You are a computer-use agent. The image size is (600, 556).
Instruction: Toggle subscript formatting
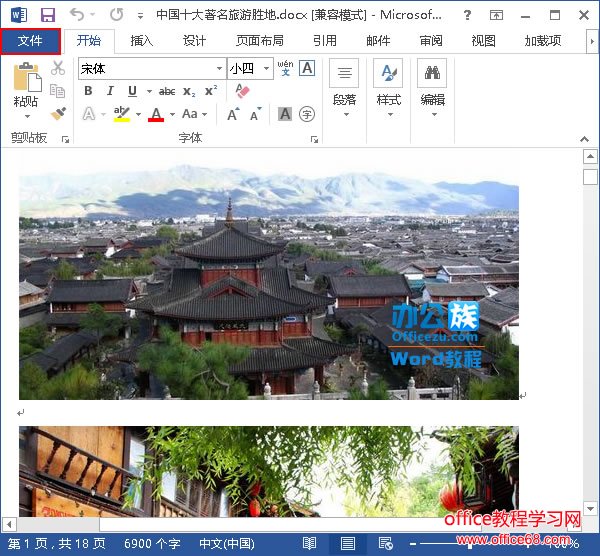pos(189,91)
